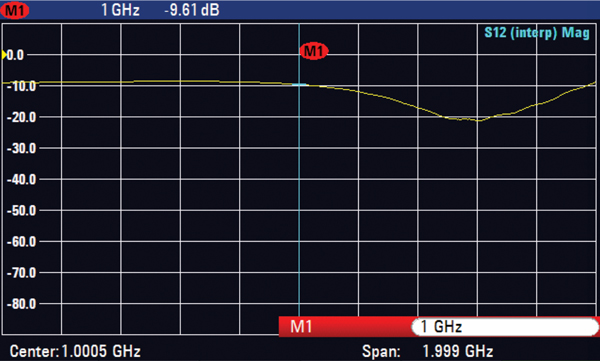Click the -70.0 dB axis label

[21, 273]
